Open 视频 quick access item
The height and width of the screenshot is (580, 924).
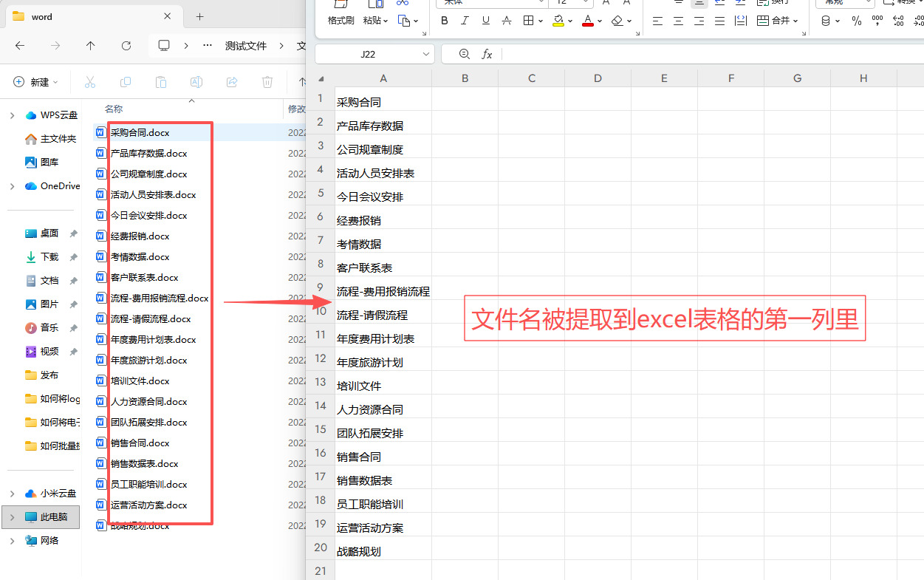pos(41,352)
